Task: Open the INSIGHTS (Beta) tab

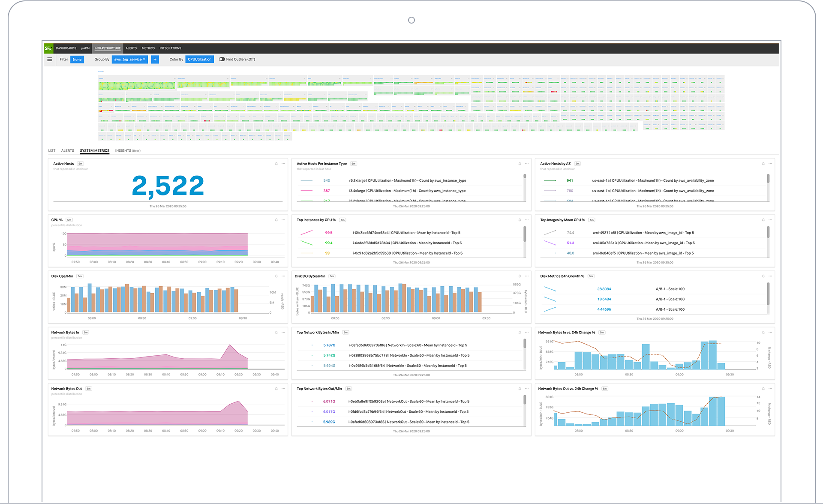Action: [128, 151]
